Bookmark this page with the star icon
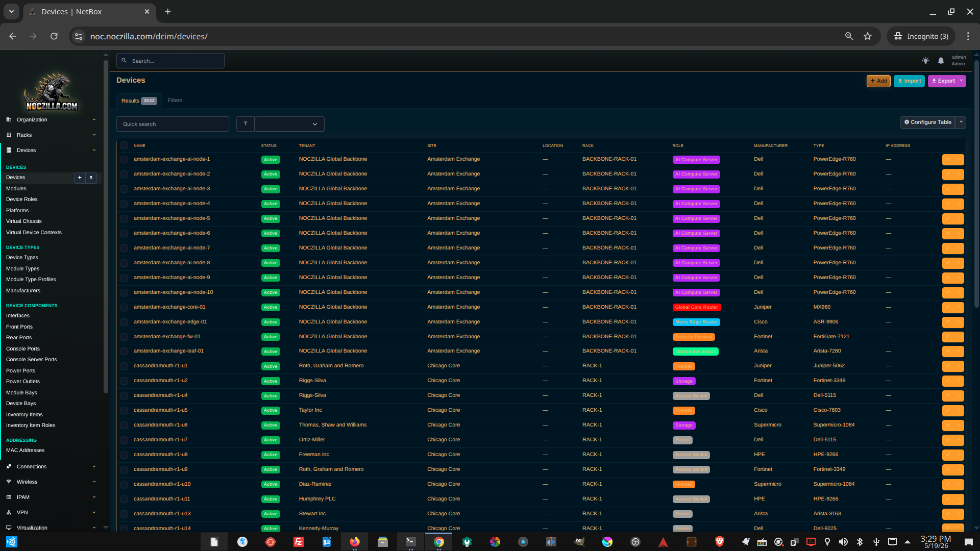This screenshot has width=980, height=551. [x=868, y=36]
